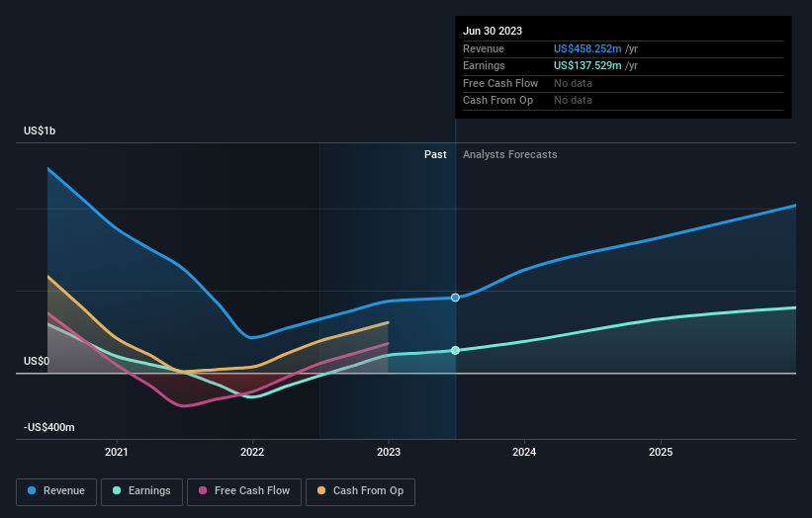Click the US$458.252m revenue value

point(587,48)
